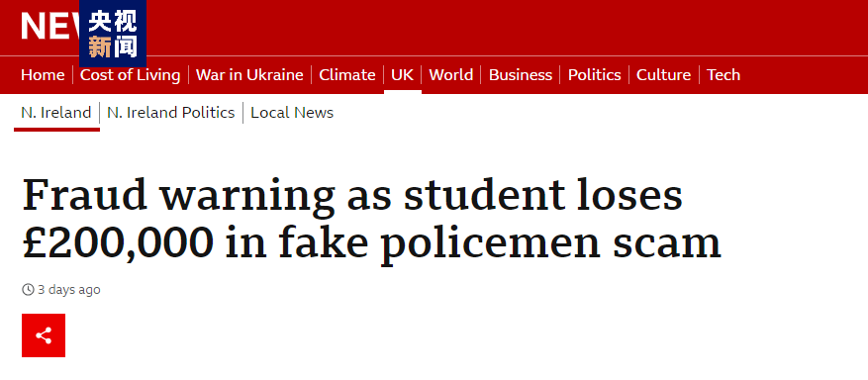Select the UK navigation tab

pyautogui.click(x=403, y=74)
